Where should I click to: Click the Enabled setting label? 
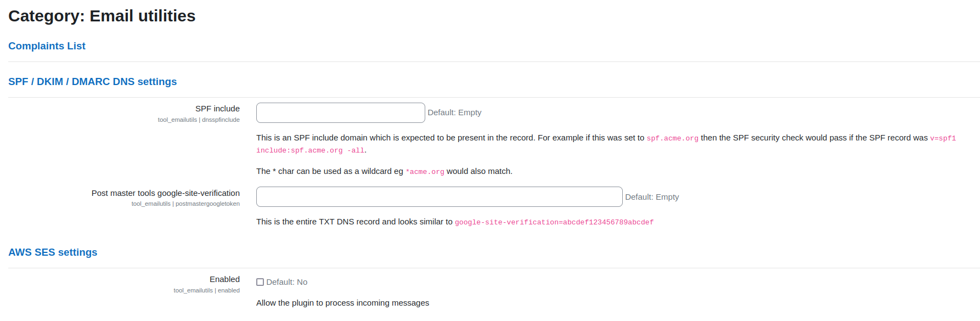(x=224, y=279)
